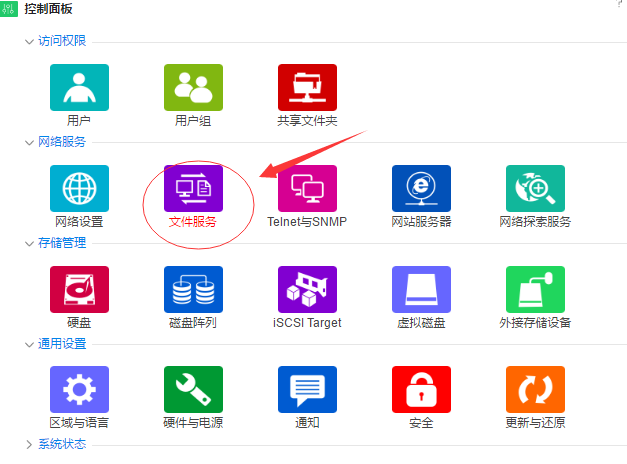
Task: Open 网站服务器 web server icon
Action: (x=421, y=188)
